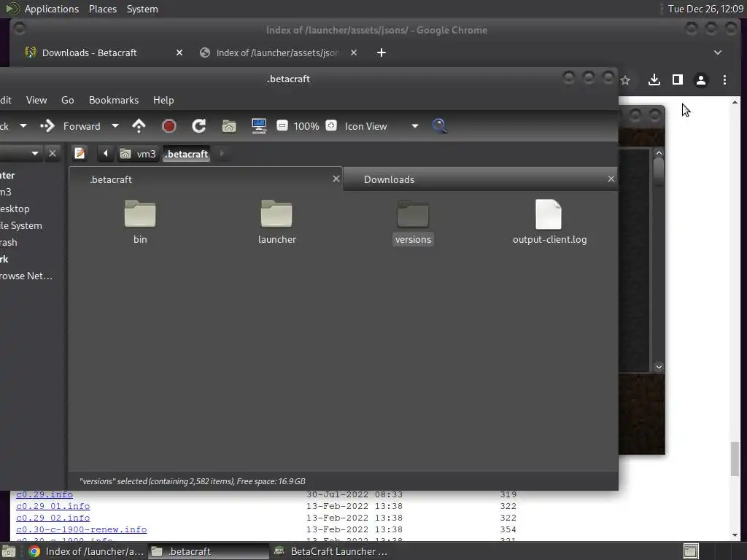Click BetaCraft window scrollbar up arrow
The image size is (747, 560).
pyautogui.click(x=659, y=153)
